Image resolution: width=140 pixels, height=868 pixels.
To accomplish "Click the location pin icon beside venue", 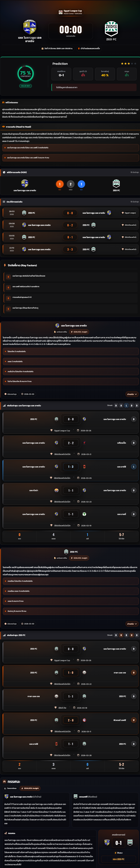I will (x=79, y=48).
